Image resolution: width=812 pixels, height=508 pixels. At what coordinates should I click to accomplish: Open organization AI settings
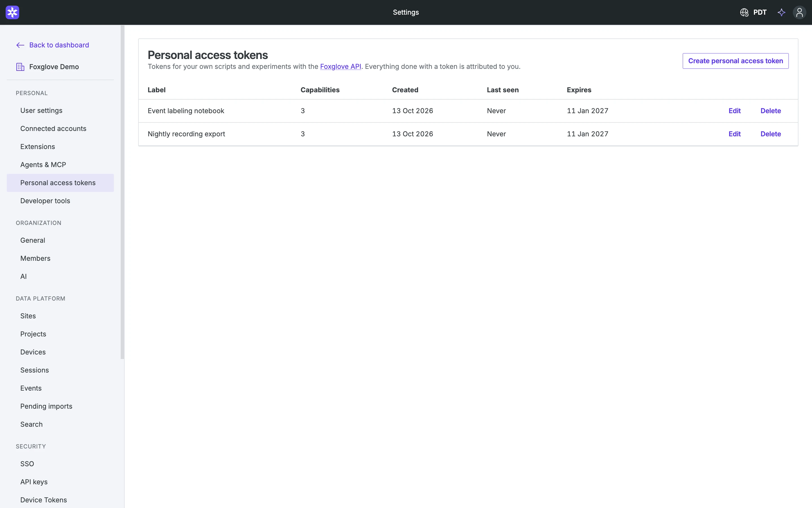coord(60,277)
